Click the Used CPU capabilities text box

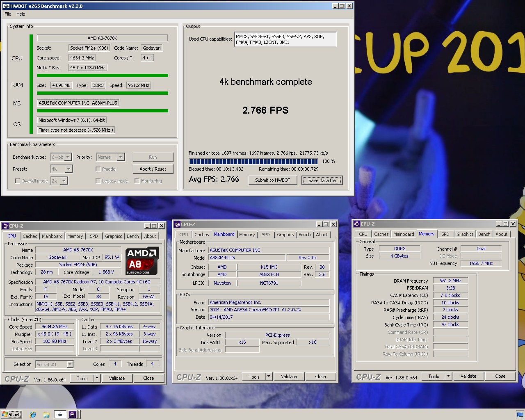point(285,39)
